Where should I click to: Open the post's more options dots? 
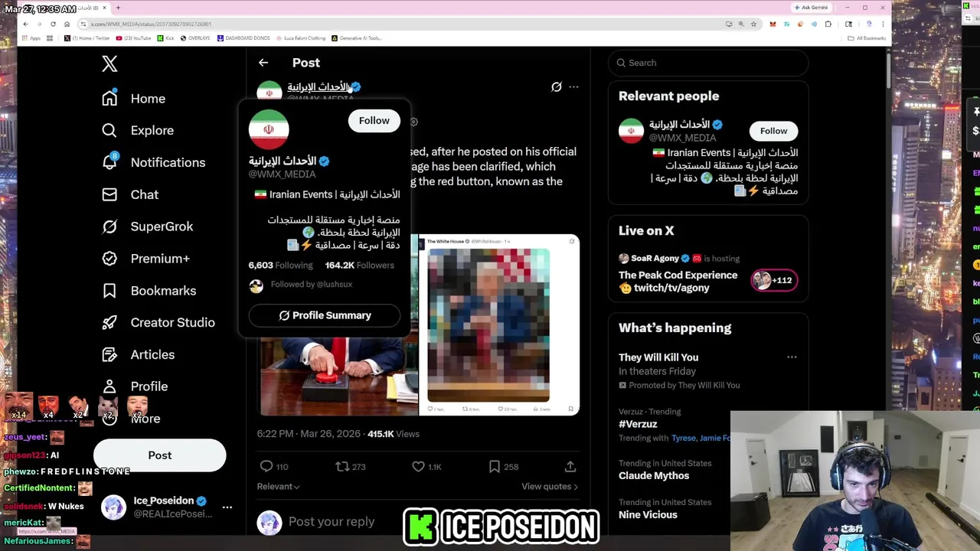(573, 87)
